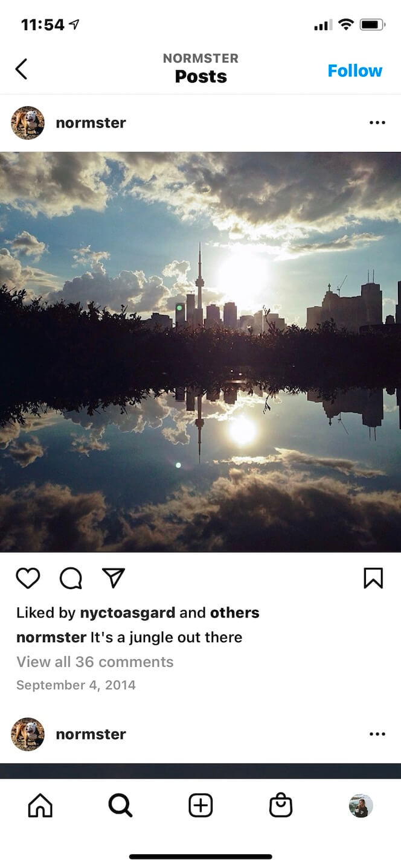Screen dimensions: 401x868
Task: Create new post with plus icon
Action: (x=200, y=806)
